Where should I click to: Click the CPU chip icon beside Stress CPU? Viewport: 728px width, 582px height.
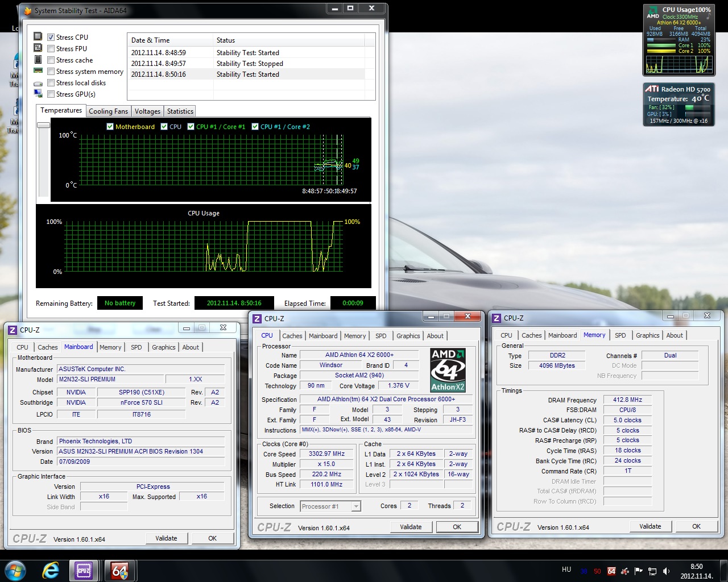click(x=38, y=37)
